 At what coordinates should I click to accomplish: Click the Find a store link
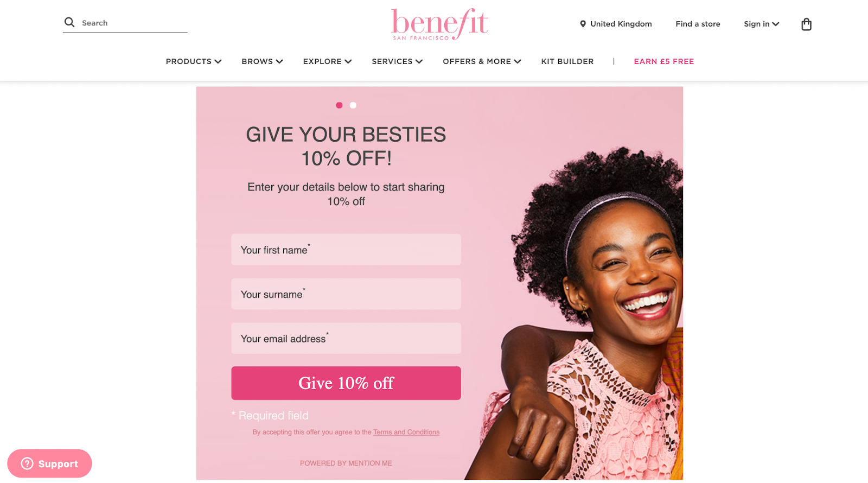pyautogui.click(x=698, y=24)
